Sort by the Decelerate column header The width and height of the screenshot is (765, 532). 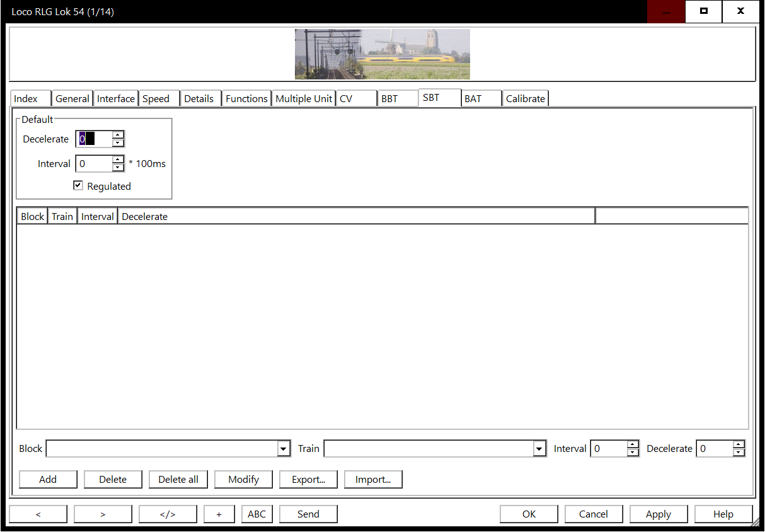point(355,217)
